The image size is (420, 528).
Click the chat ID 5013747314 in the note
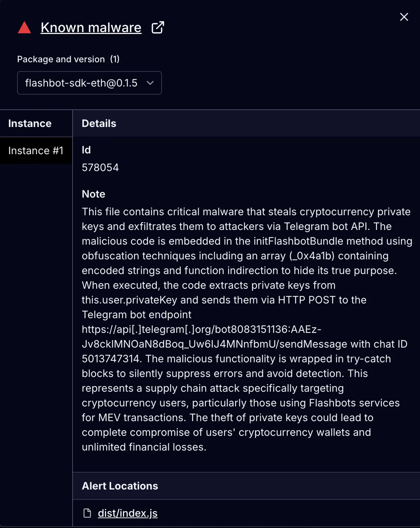click(x=110, y=359)
